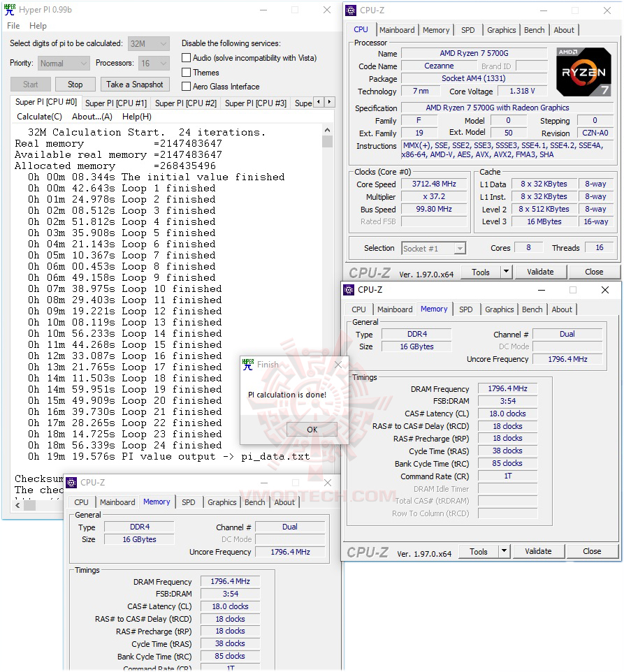The height and width of the screenshot is (672, 624).
Task: Click the horizontal scroll-left arrow in Hyper PI log
Action: pos(17,505)
